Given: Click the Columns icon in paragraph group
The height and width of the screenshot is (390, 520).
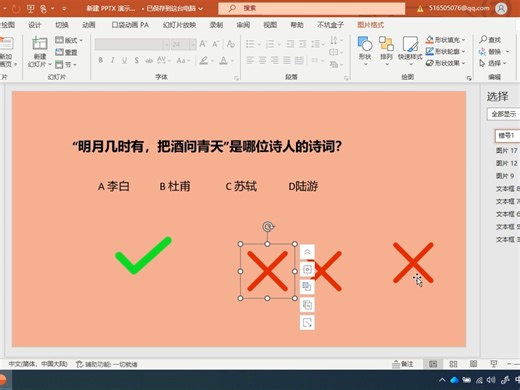Looking at the screenshot, I should [315, 60].
